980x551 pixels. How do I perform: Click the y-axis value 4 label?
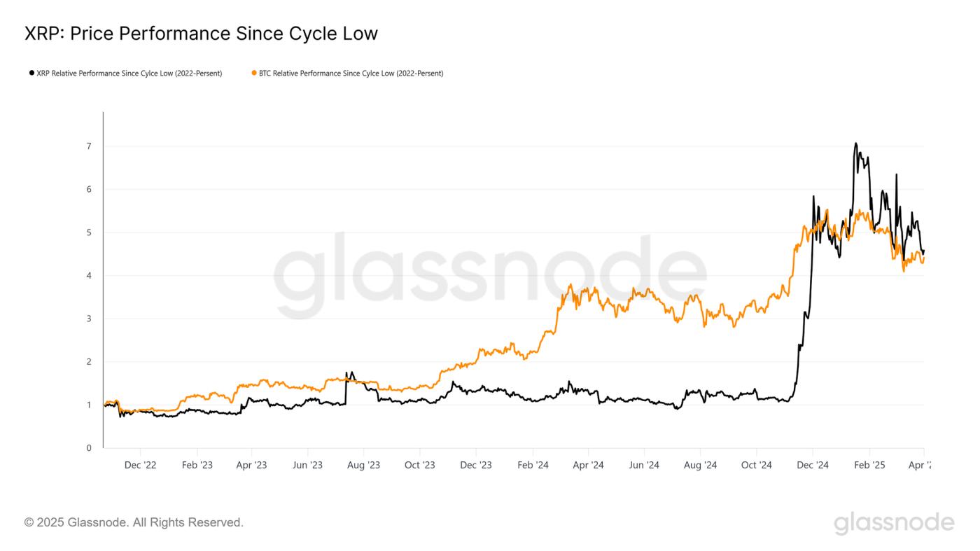pyautogui.click(x=89, y=276)
